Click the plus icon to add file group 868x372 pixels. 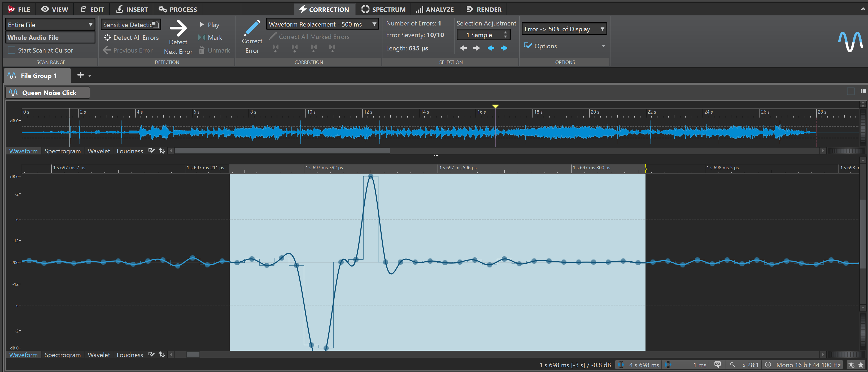click(80, 75)
